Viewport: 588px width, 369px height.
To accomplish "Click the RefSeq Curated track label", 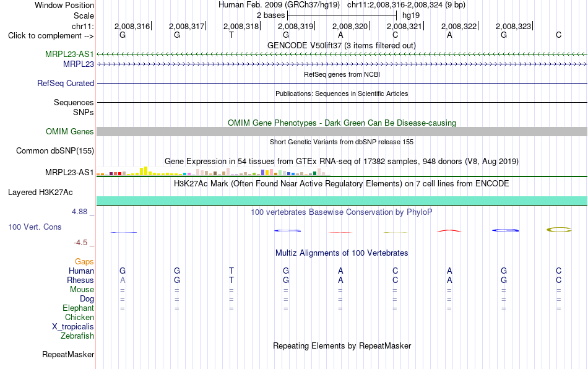I will click(x=65, y=83).
